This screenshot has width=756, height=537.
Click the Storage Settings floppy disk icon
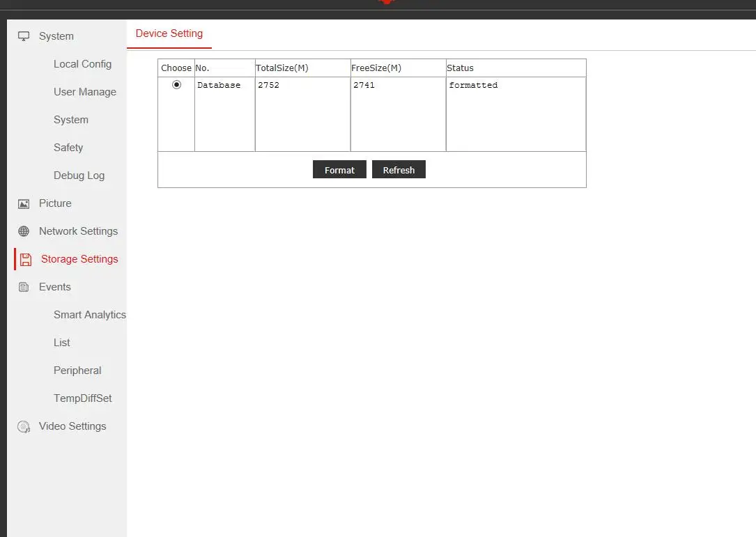click(26, 259)
